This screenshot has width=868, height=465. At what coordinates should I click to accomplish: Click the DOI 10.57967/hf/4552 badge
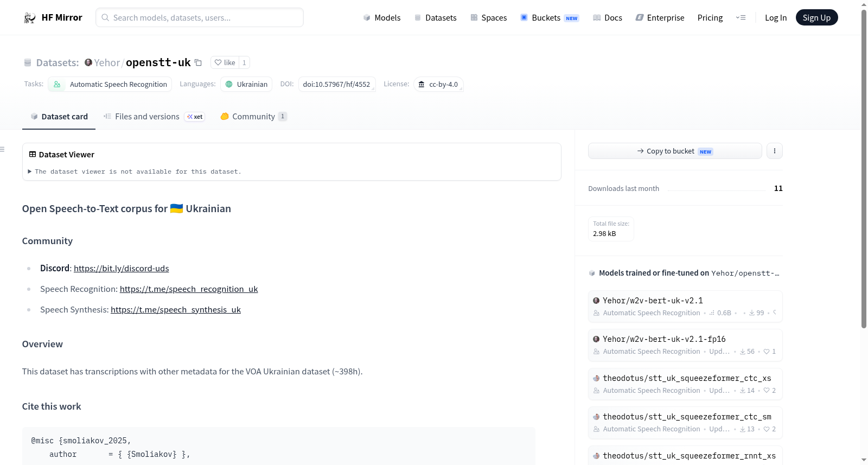pos(337,84)
